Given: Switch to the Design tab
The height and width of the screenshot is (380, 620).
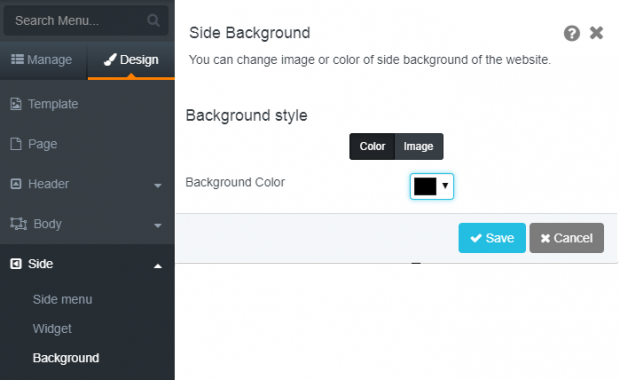Looking at the screenshot, I should pos(131,60).
